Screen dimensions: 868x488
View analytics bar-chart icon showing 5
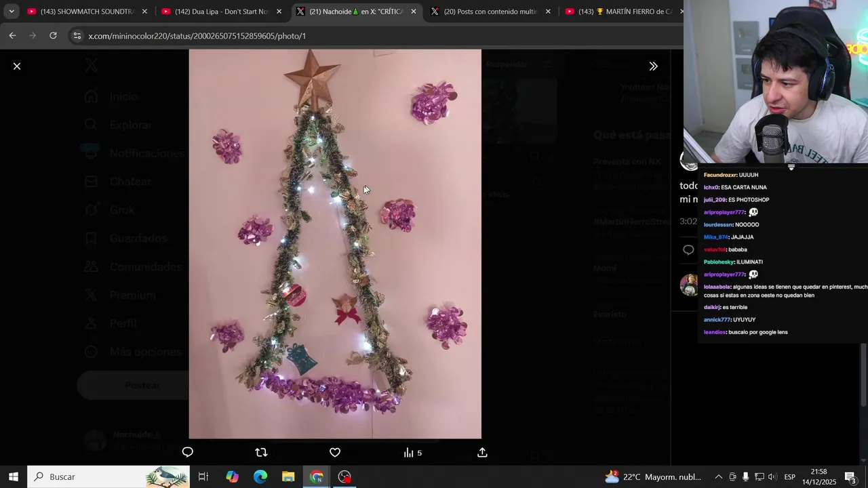click(x=412, y=453)
